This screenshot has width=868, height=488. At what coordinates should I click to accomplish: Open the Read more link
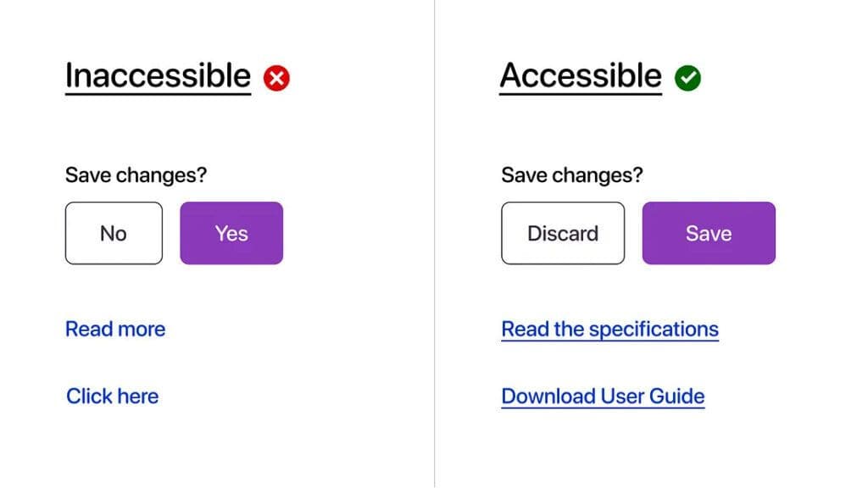click(x=115, y=329)
